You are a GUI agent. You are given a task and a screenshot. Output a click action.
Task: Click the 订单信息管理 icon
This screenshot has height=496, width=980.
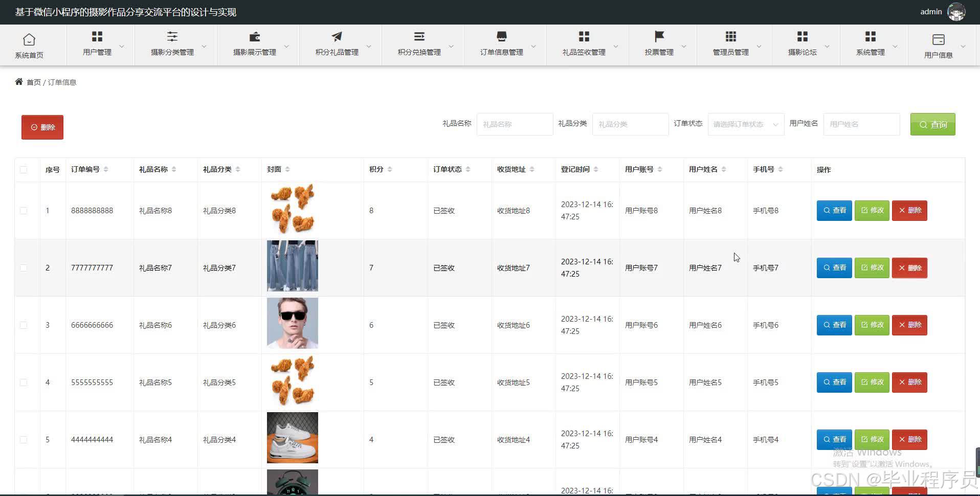click(502, 36)
